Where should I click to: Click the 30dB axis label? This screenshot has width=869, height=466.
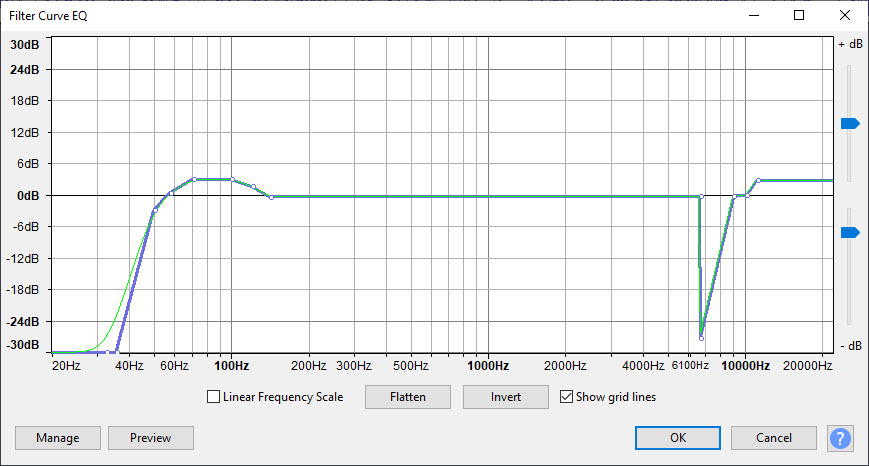coord(25,45)
